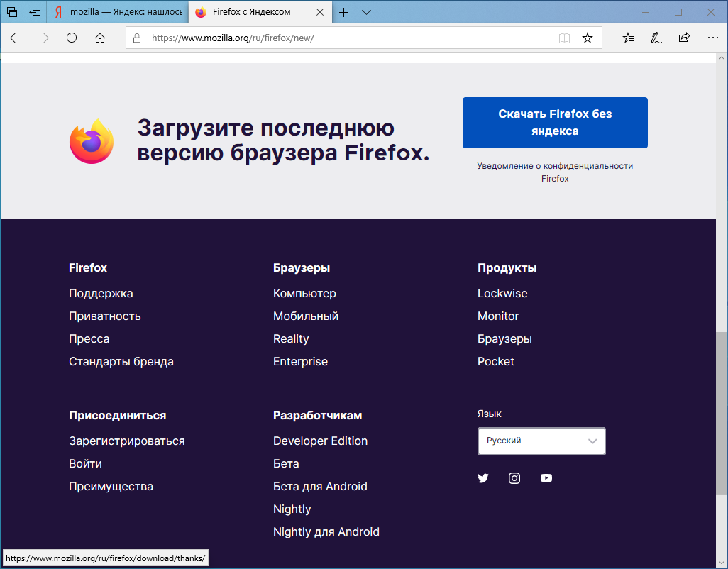Click scrollbar up arrow
728x569 pixels.
[722, 58]
